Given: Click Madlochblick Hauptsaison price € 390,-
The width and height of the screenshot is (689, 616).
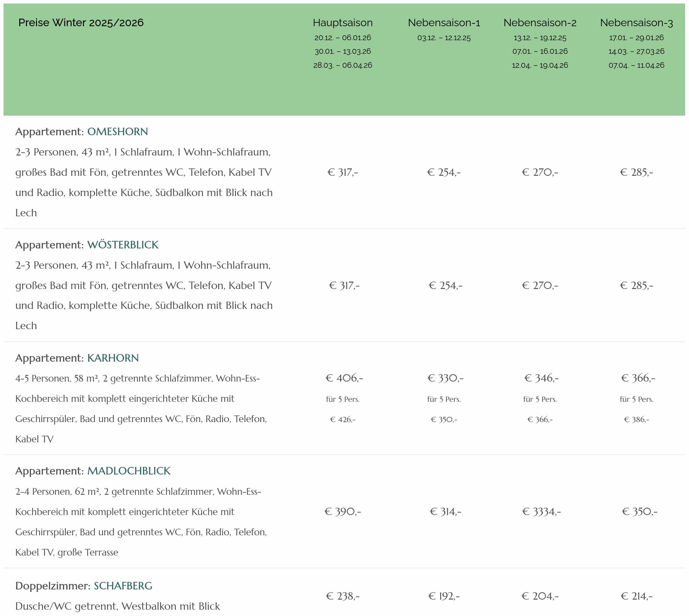Looking at the screenshot, I should [343, 512].
